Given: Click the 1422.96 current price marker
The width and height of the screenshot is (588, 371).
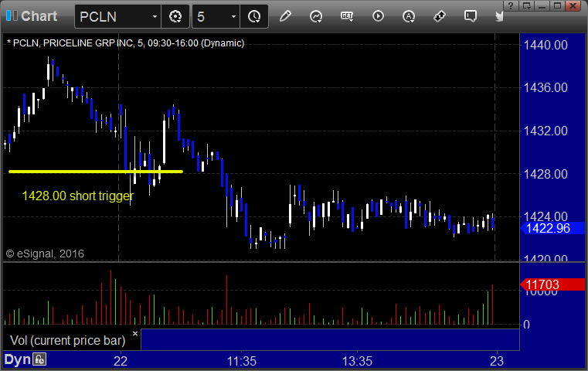Looking at the screenshot, I should pyautogui.click(x=552, y=228).
